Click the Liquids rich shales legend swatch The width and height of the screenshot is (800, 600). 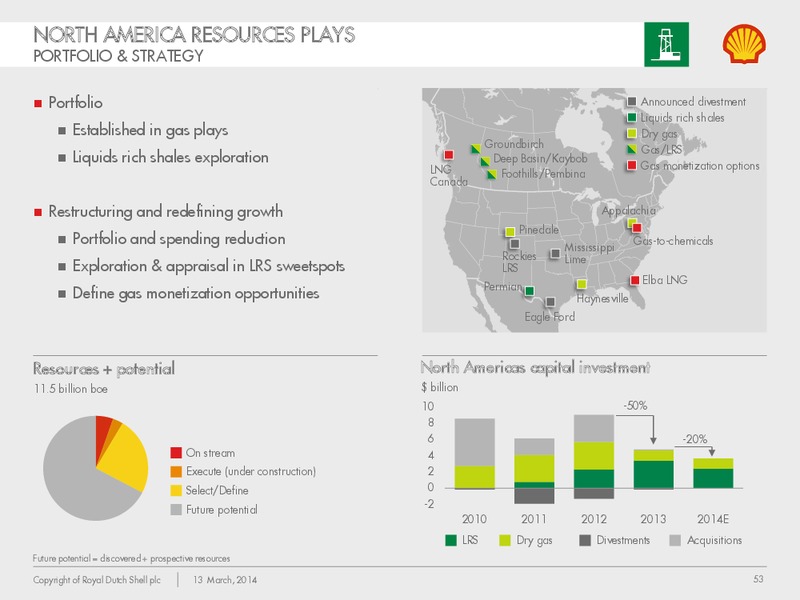tap(632, 117)
